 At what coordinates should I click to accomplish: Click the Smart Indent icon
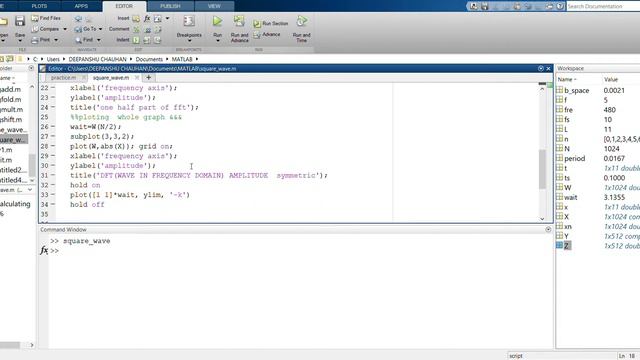coord(136,40)
